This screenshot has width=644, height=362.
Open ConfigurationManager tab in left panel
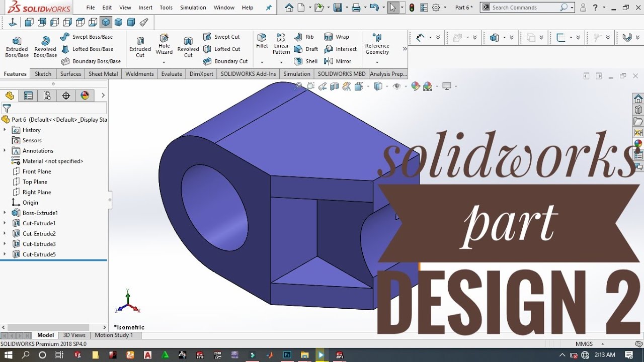click(x=47, y=96)
